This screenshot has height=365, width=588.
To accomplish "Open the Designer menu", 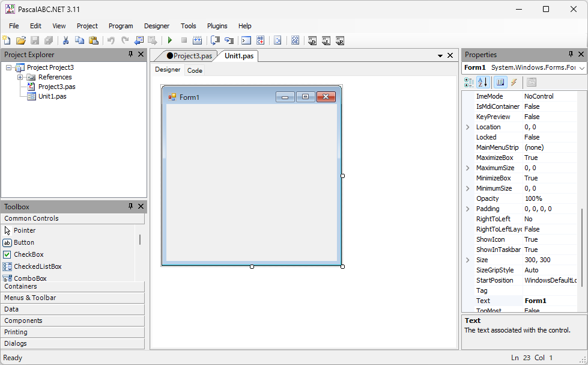I will tap(157, 26).
